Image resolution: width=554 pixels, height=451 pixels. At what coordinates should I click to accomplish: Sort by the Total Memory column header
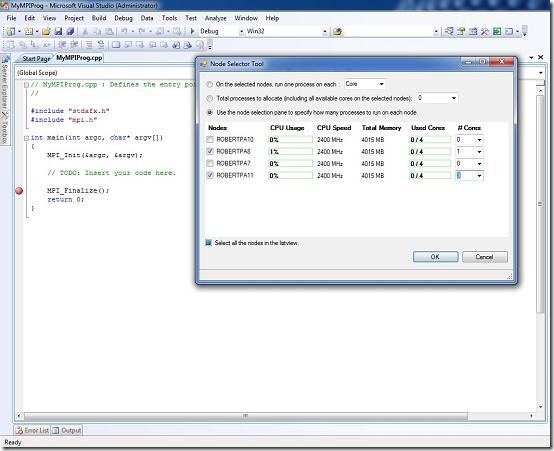(381, 128)
